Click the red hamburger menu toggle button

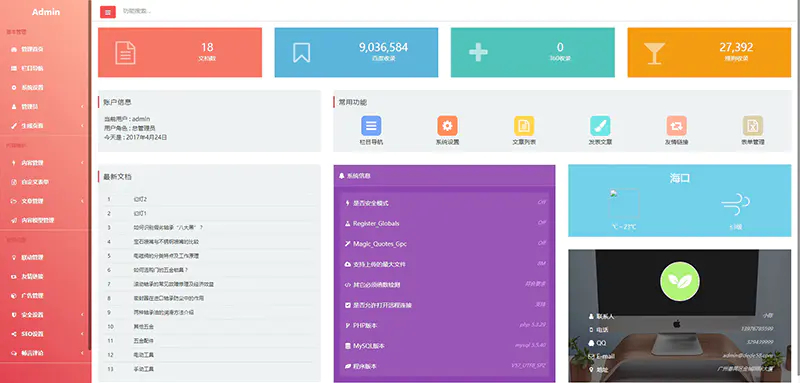click(108, 12)
